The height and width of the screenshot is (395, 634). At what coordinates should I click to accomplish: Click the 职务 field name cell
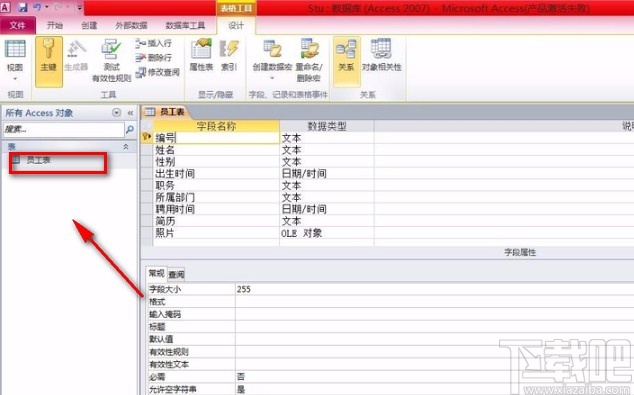[x=216, y=186]
